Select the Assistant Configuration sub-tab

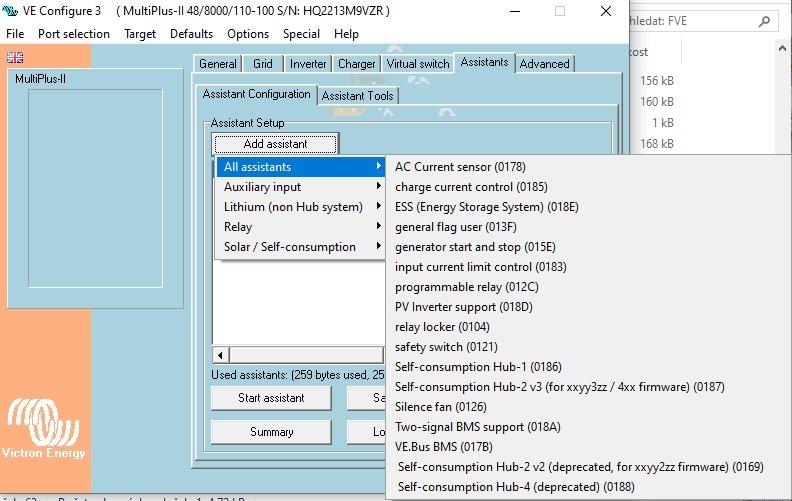coord(257,94)
